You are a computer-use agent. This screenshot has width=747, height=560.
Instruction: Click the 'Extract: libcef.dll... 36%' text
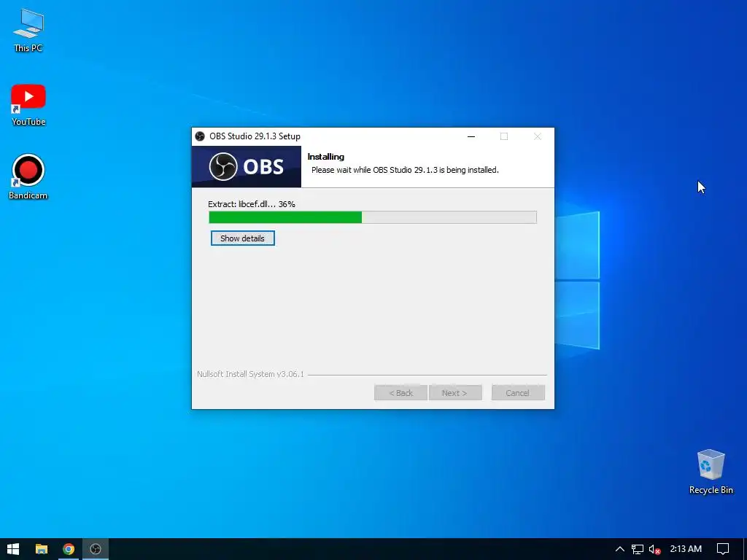click(x=252, y=204)
